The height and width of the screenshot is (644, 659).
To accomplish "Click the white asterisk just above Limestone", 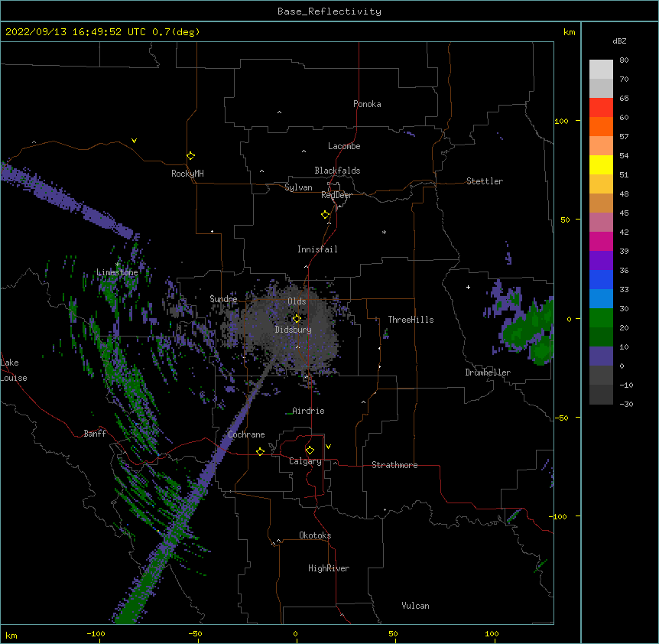I will [x=118, y=265].
